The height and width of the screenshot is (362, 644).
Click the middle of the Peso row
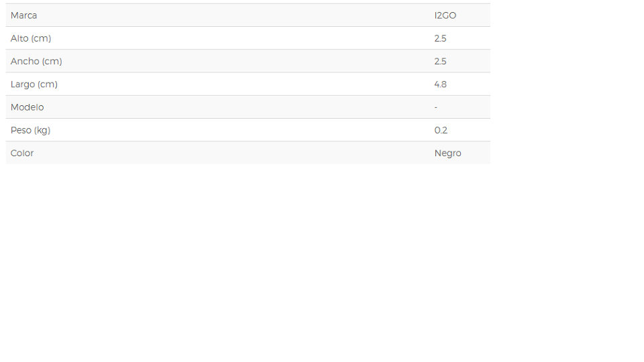pyautogui.click(x=248, y=130)
